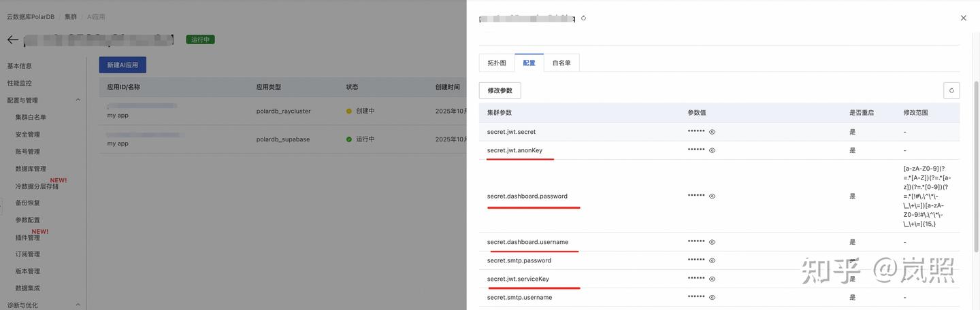Select 安全管理 in the sidebar

click(x=28, y=135)
